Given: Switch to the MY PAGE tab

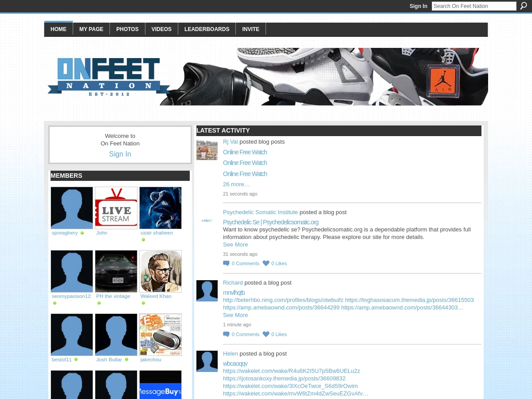Looking at the screenshot, I should click(x=91, y=29).
